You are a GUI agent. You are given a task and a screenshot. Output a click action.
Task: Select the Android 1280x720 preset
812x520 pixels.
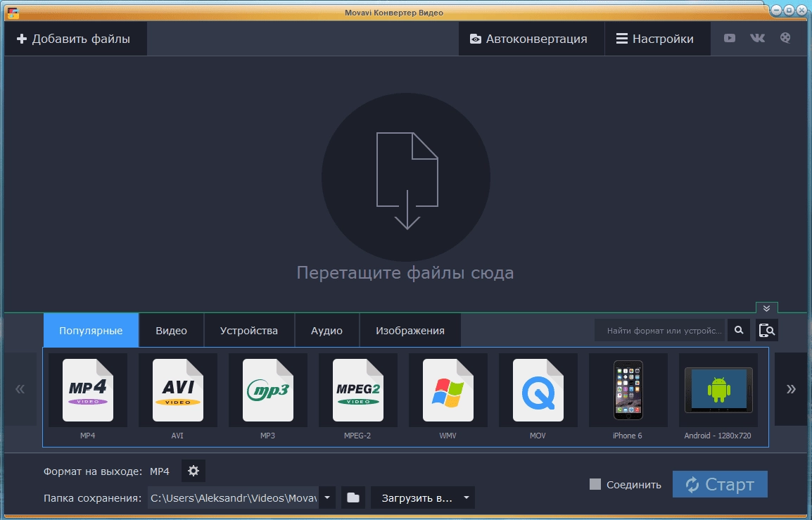point(718,390)
